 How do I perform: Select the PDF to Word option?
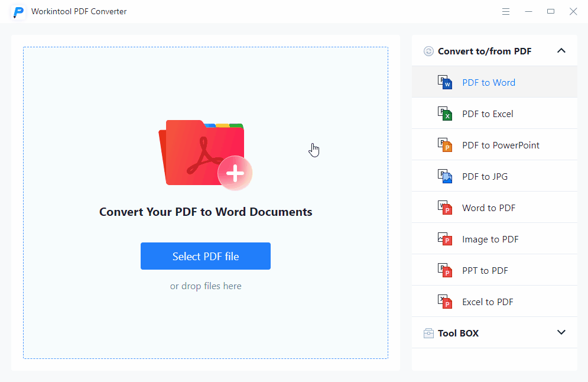coord(494,82)
